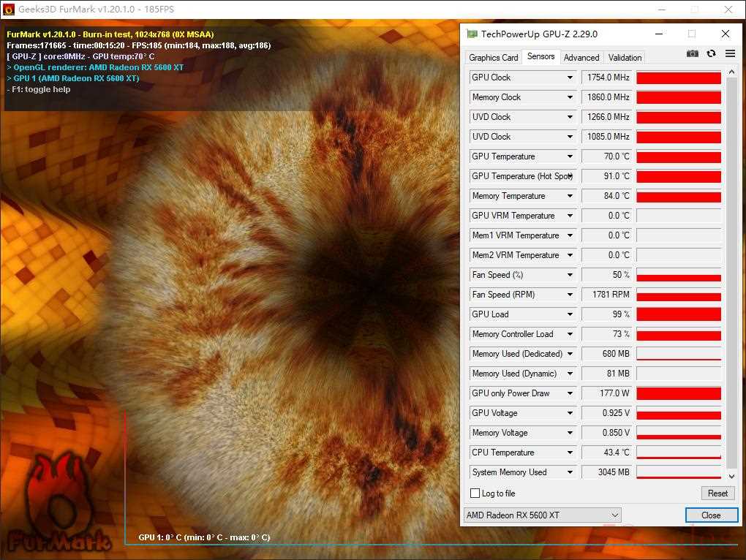Click the OpenGL renderer line in FurMark overlay
The height and width of the screenshot is (560, 746).
[95, 67]
